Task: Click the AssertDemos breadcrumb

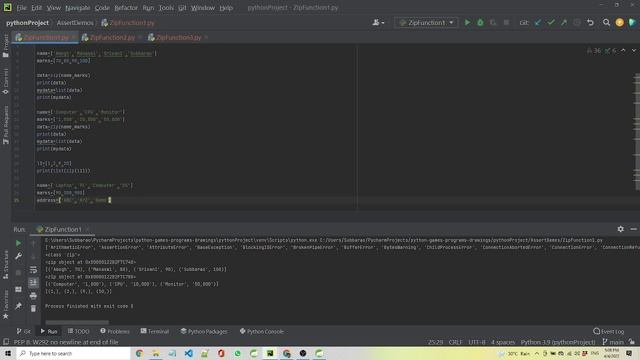Action: click(x=75, y=23)
